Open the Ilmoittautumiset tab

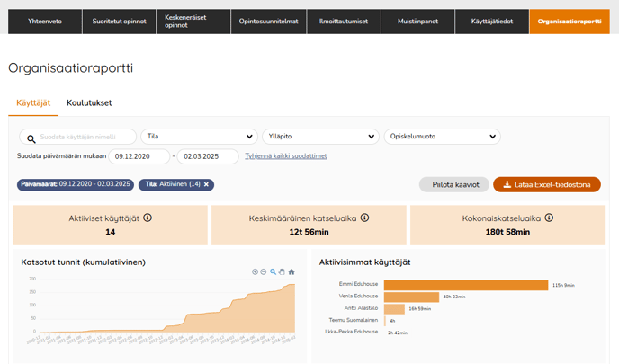coord(344,22)
